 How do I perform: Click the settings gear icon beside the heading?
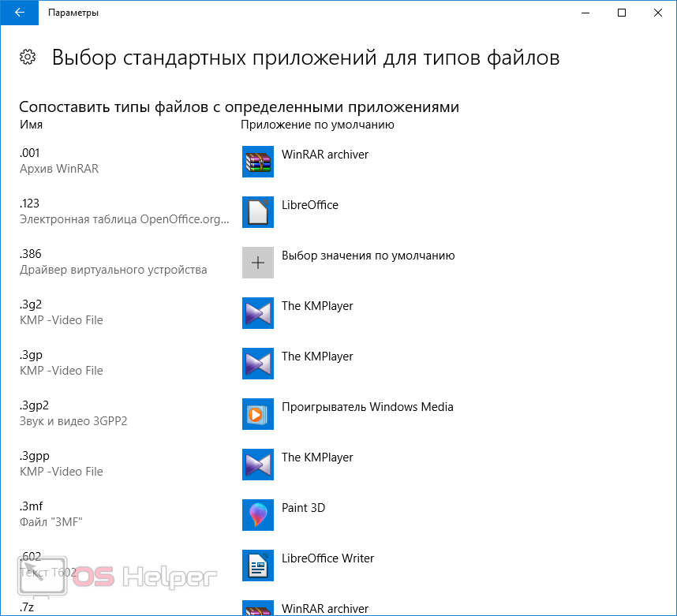tap(28, 58)
